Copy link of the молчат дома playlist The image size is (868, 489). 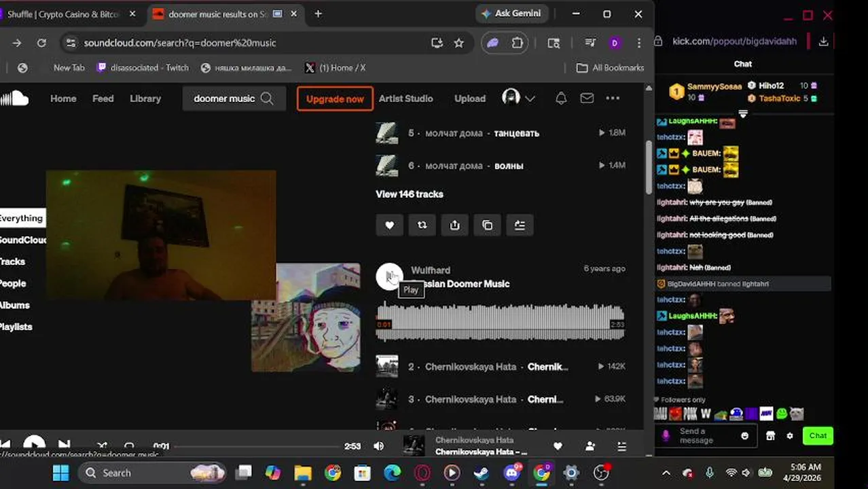click(487, 225)
